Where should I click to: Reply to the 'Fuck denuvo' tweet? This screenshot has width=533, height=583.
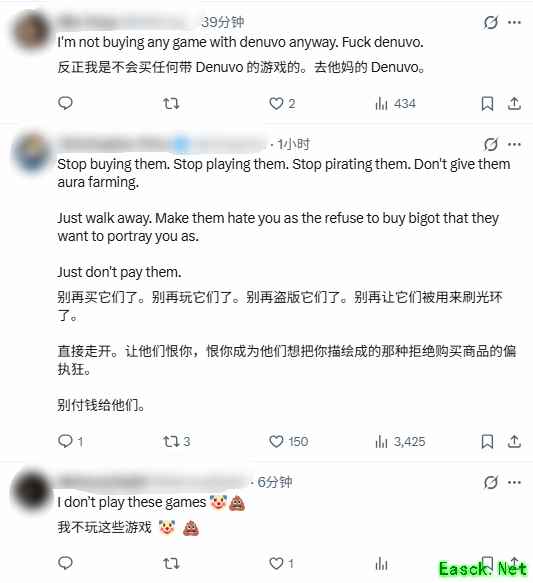click(65, 103)
